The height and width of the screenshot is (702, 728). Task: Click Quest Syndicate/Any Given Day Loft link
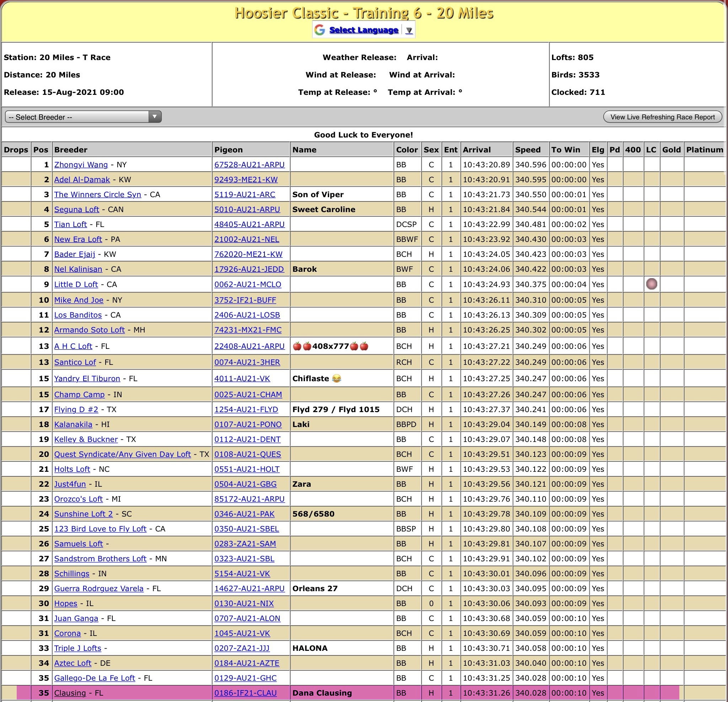[x=122, y=454]
